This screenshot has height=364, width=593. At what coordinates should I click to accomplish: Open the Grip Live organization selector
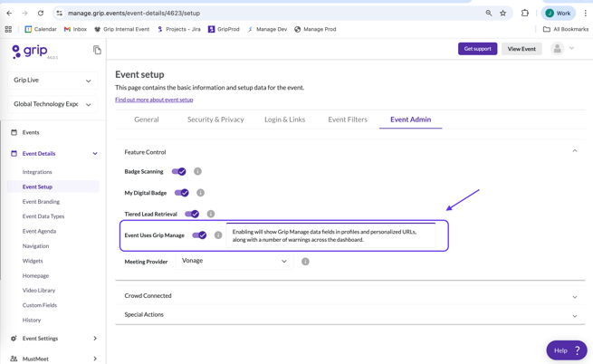(x=53, y=81)
